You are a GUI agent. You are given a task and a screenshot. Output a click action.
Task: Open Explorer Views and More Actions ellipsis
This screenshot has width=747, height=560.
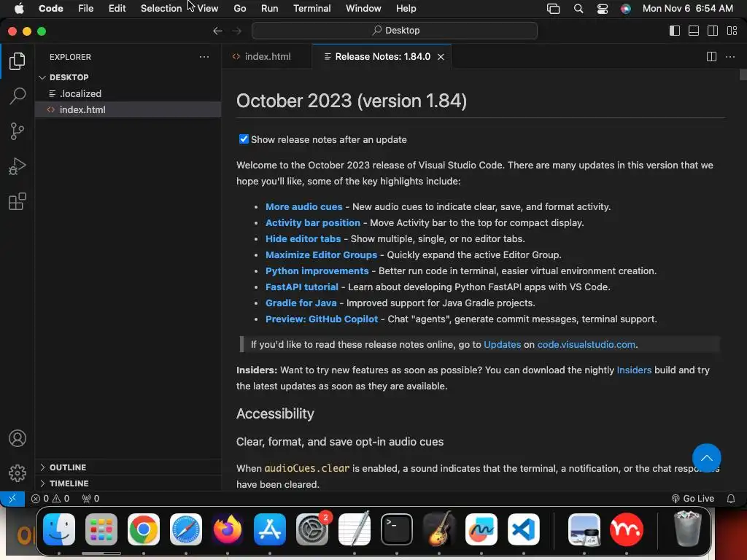(204, 57)
